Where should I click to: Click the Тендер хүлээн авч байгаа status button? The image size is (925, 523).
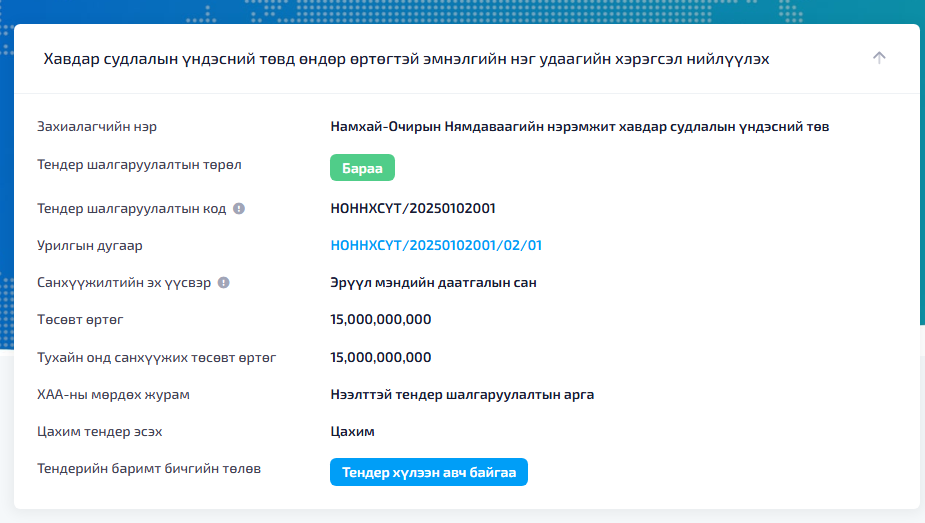[x=428, y=472]
